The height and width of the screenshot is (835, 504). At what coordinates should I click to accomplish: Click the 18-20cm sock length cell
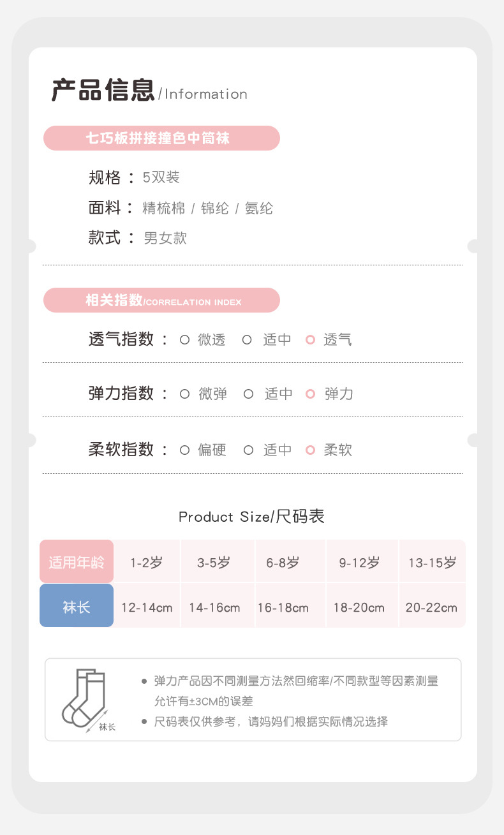click(359, 607)
